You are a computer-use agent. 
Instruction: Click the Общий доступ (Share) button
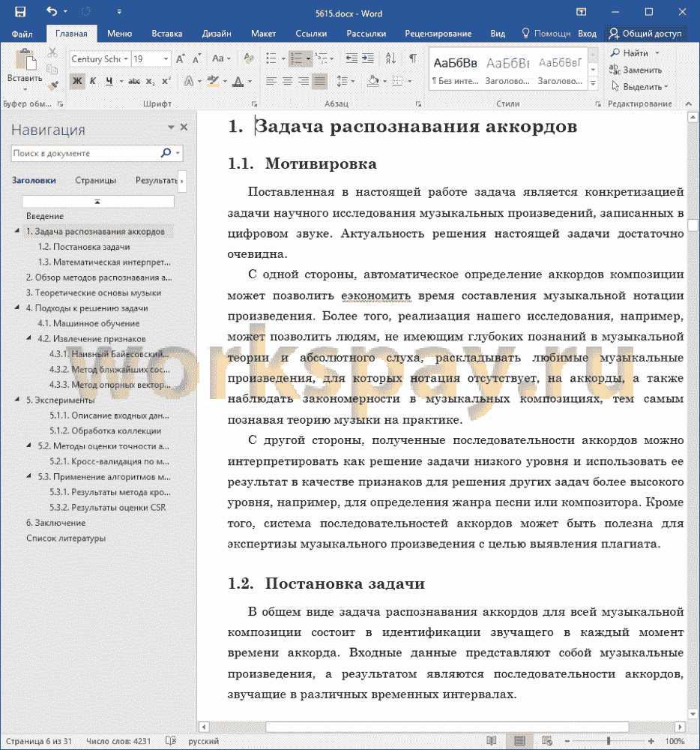point(645,34)
